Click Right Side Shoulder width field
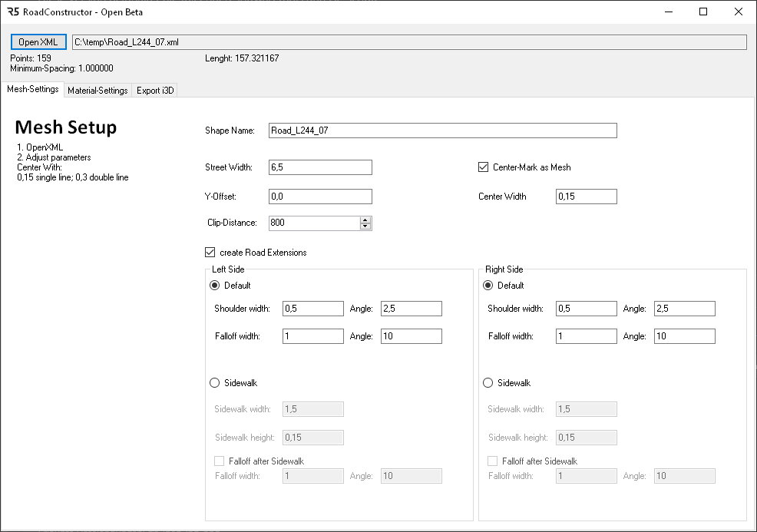This screenshot has height=532, width=757. (x=587, y=309)
